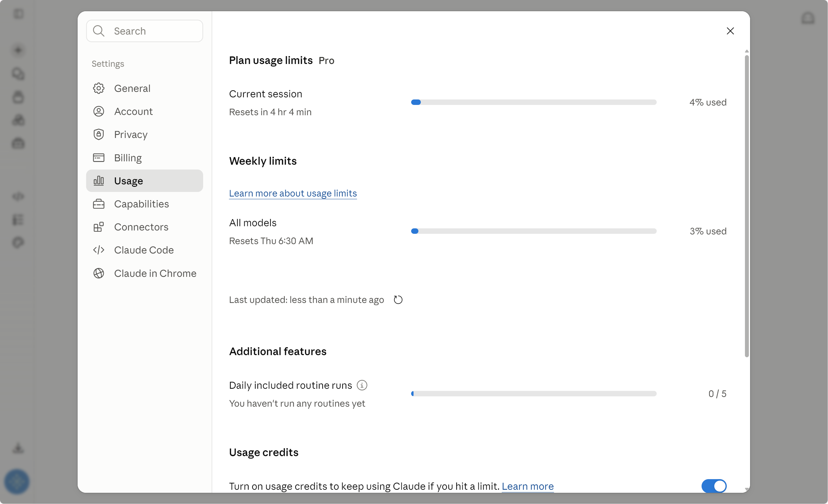828x504 pixels.
Task: Click the Billing card icon
Action: pyautogui.click(x=99, y=158)
